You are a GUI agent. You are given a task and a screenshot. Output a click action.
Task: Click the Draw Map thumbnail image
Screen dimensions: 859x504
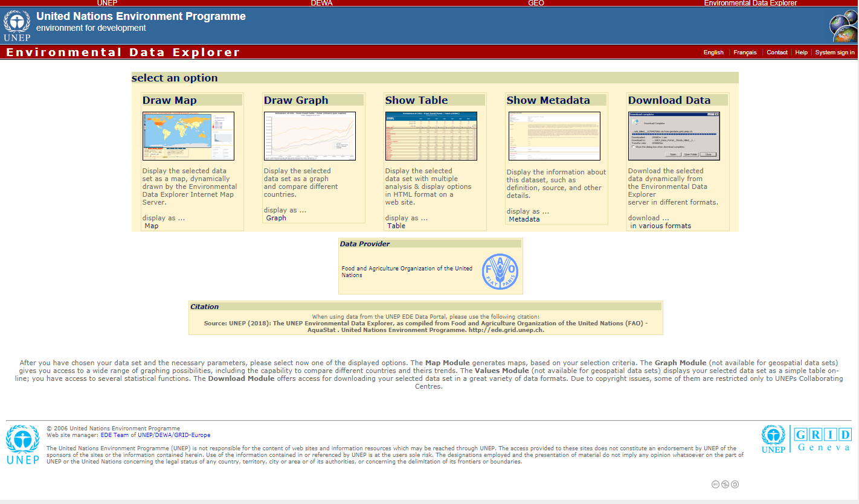188,136
